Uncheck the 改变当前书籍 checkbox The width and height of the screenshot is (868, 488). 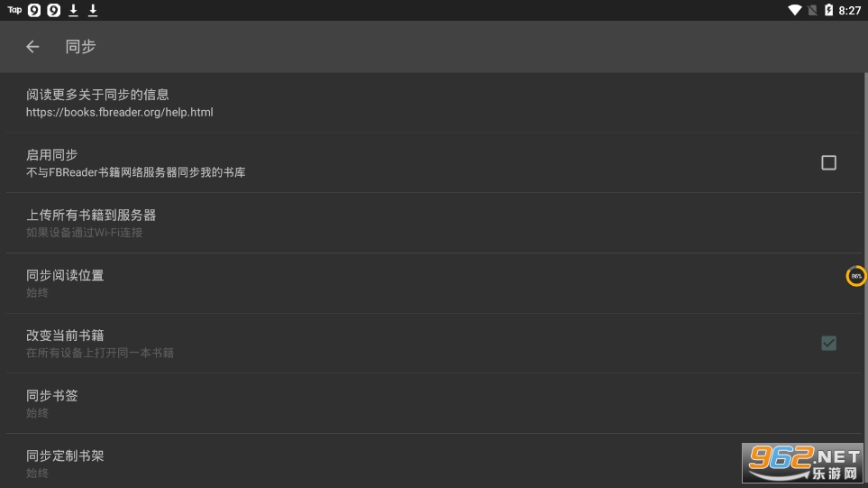coord(828,343)
